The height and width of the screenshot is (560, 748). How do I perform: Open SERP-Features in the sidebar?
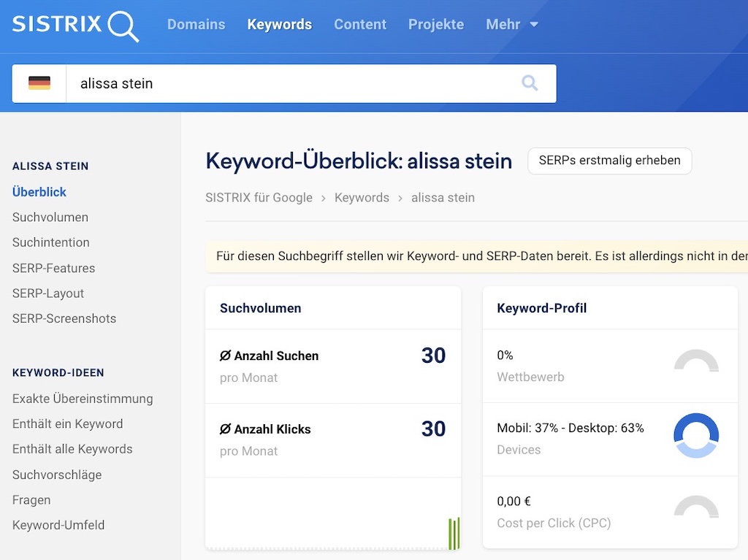pyautogui.click(x=53, y=268)
